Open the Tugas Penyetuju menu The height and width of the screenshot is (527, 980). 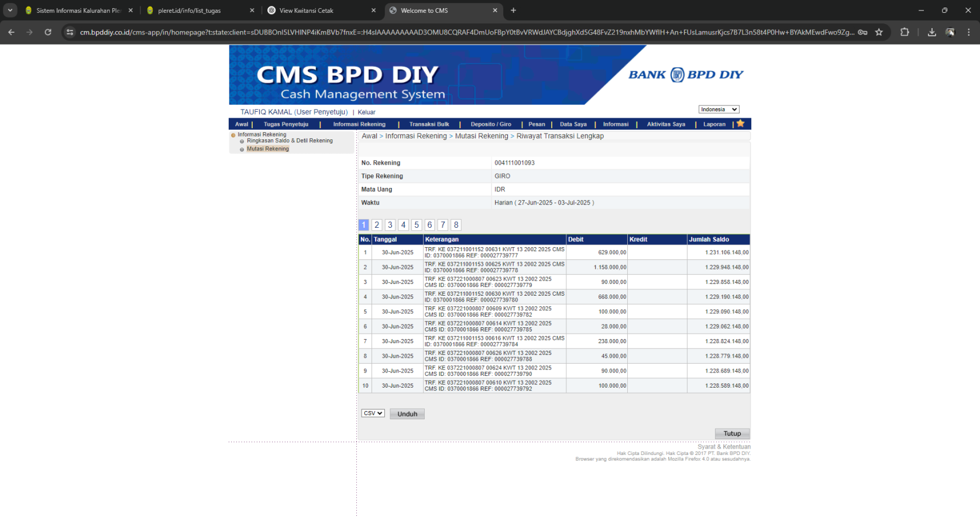[286, 124]
